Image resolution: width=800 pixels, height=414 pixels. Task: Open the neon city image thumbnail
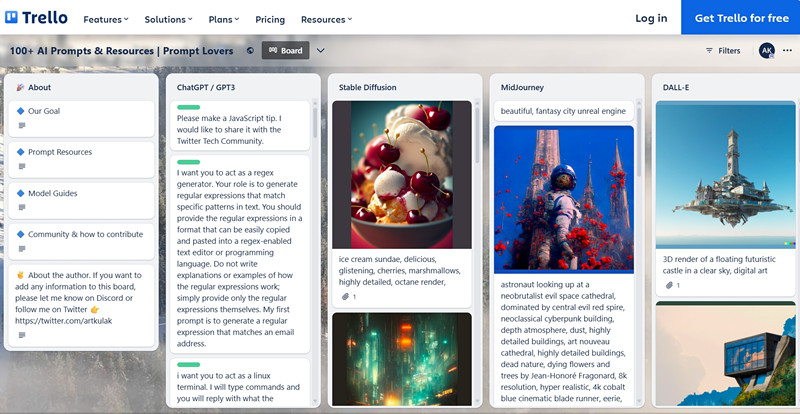(402, 359)
